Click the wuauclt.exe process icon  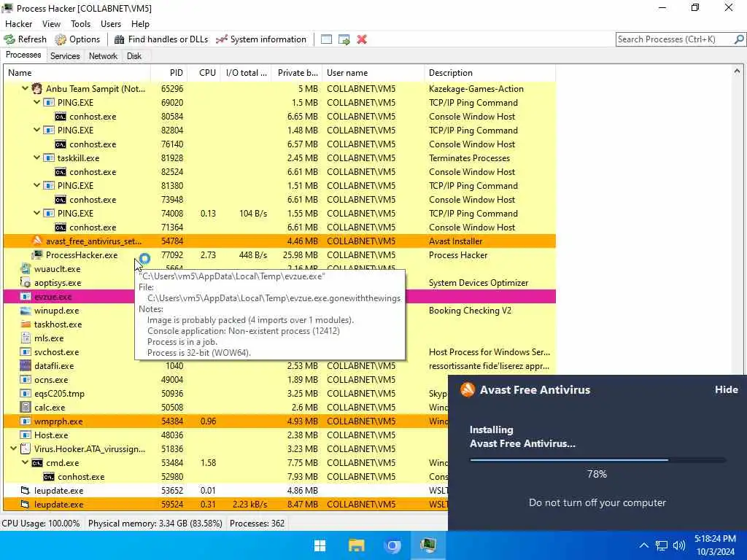[x=26, y=268]
